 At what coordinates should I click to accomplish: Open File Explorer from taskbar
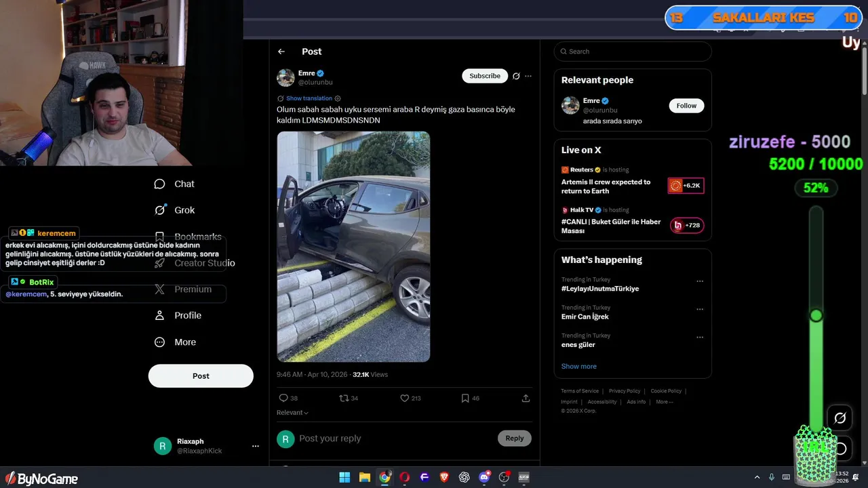point(364,477)
